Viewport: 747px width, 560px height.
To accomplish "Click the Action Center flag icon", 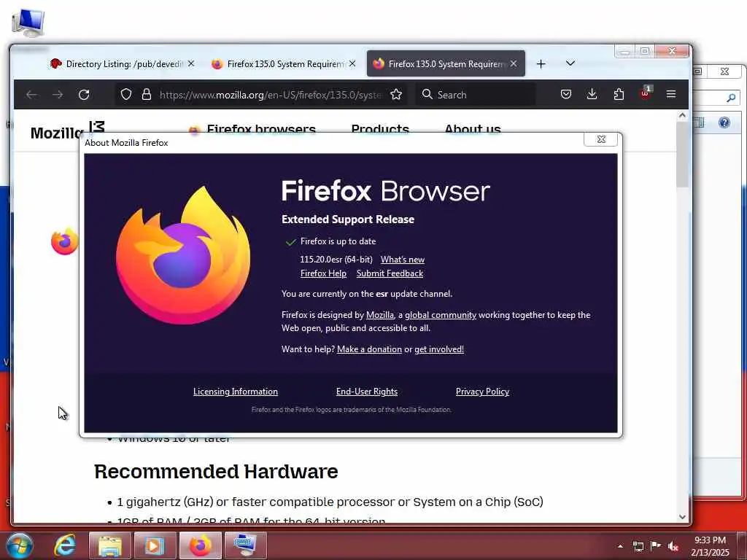I will click(x=656, y=546).
